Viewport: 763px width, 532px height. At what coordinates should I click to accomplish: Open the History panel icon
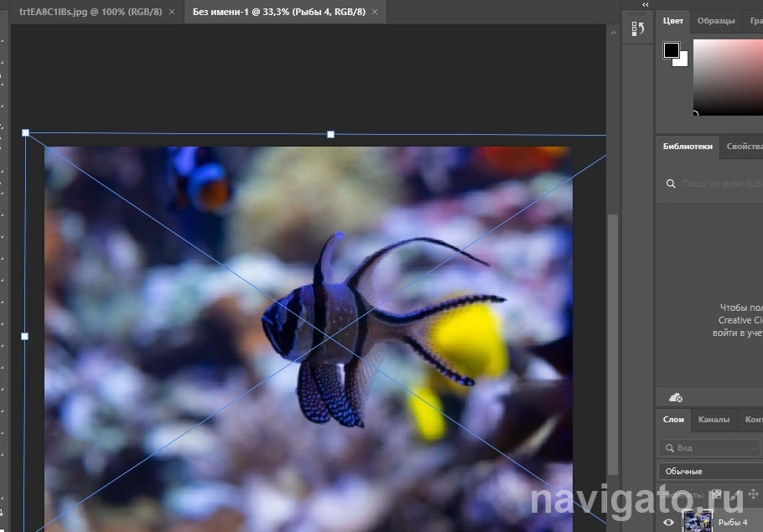pyautogui.click(x=637, y=28)
